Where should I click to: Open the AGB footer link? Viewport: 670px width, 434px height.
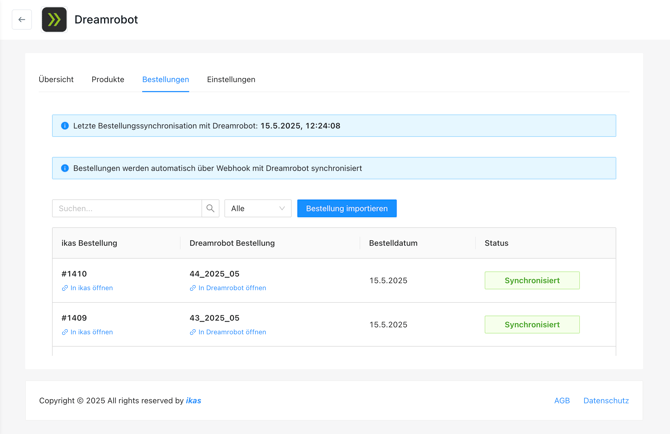(562, 401)
